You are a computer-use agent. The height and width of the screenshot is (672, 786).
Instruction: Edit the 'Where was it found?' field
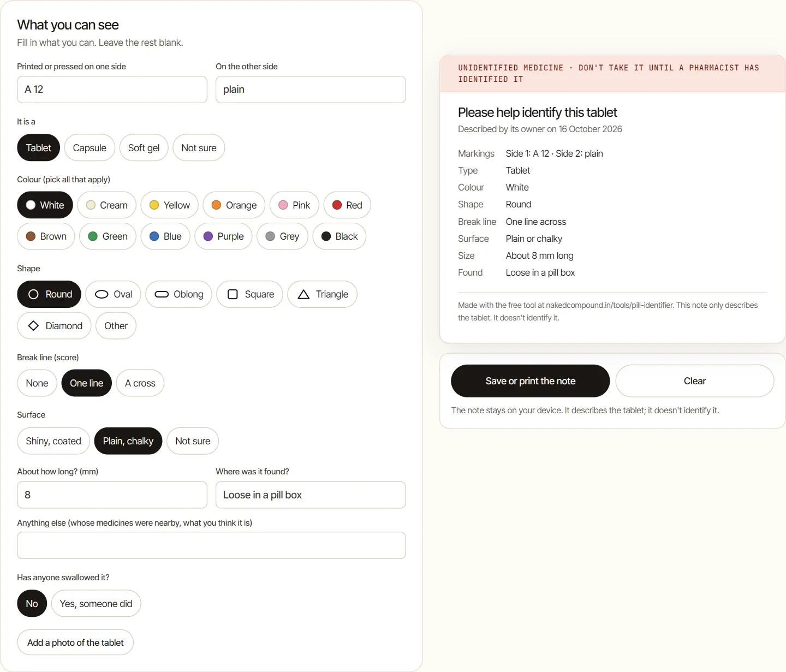311,495
